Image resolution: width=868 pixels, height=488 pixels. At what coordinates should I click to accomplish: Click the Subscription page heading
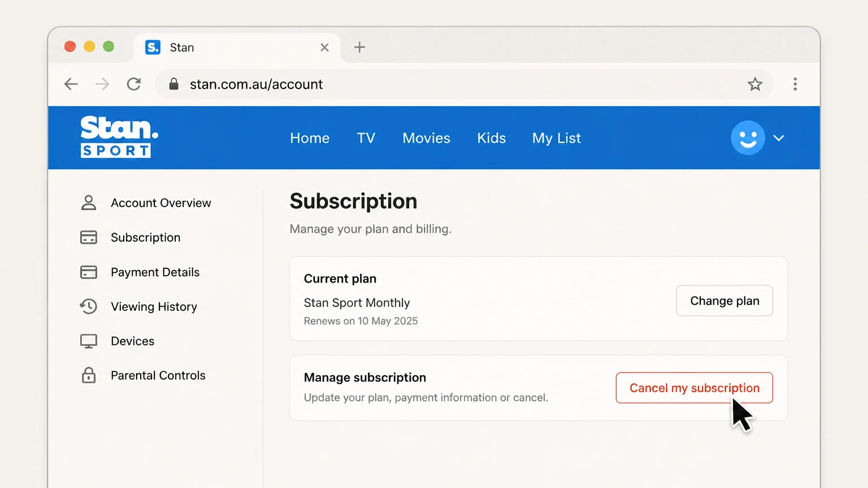(354, 202)
